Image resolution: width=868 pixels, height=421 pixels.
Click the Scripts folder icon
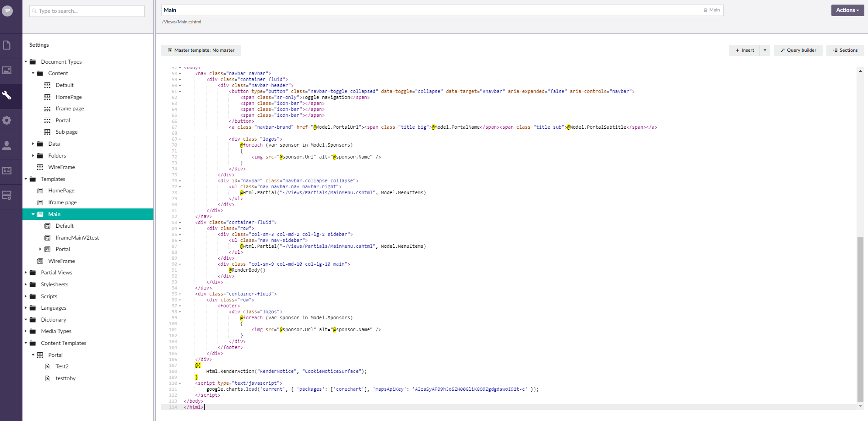click(x=33, y=296)
